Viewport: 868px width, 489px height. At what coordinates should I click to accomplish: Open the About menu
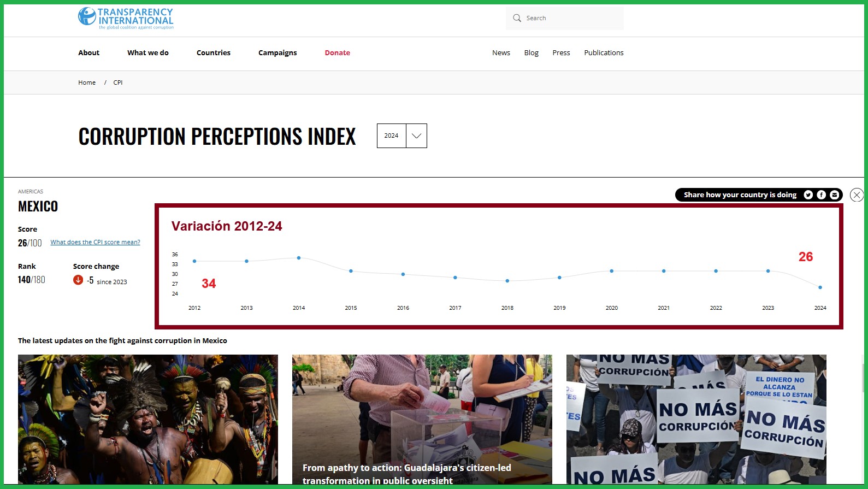[x=89, y=53]
